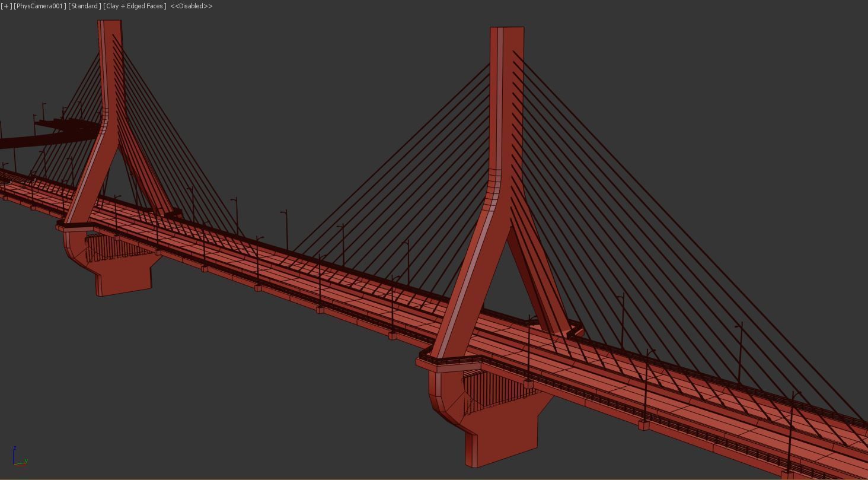
Task: Open the [+] general viewport menu
Action: coord(5,6)
